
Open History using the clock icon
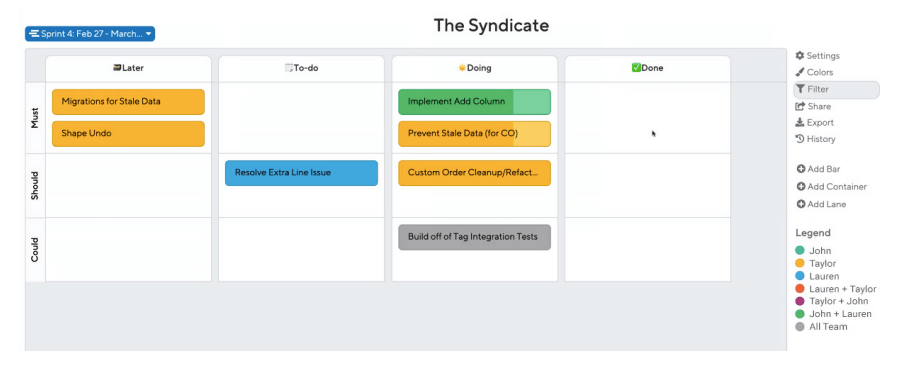[800, 139]
